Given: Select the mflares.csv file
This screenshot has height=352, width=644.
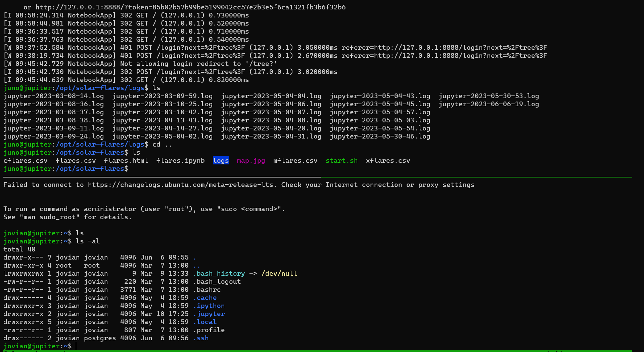Looking at the screenshot, I should pos(295,160).
